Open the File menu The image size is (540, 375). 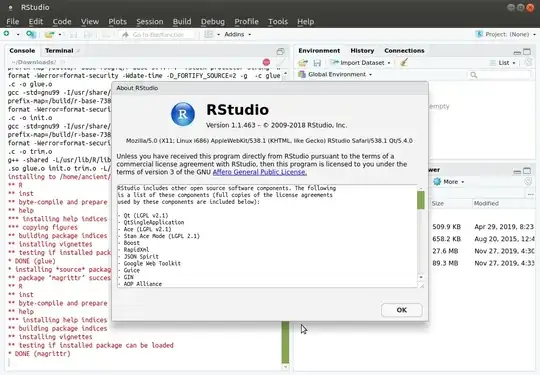point(13,21)
